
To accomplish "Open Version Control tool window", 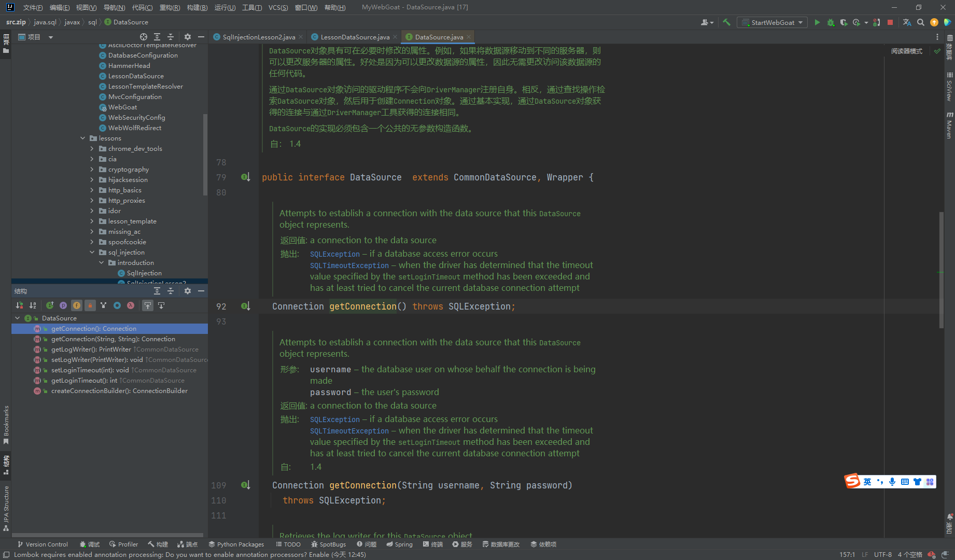I will (43, 544).
